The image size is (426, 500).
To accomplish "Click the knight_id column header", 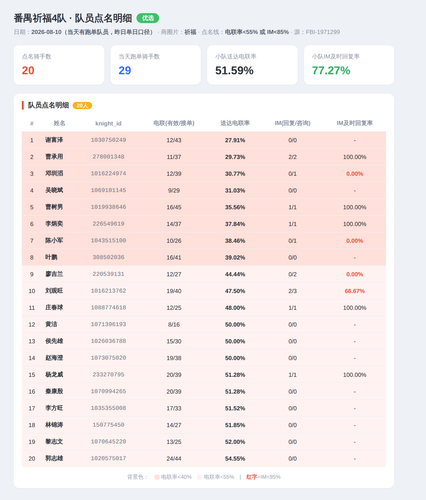I will pyautogui.click(x=108, y=123).
